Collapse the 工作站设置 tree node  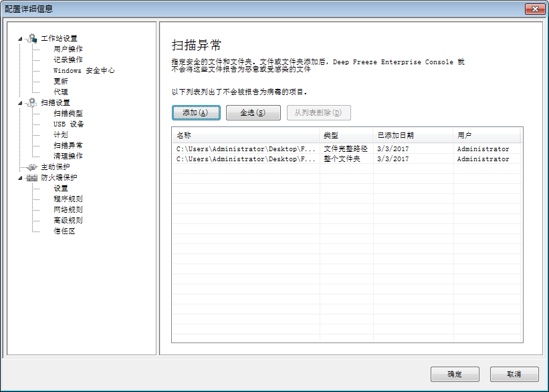click(21, 38)
